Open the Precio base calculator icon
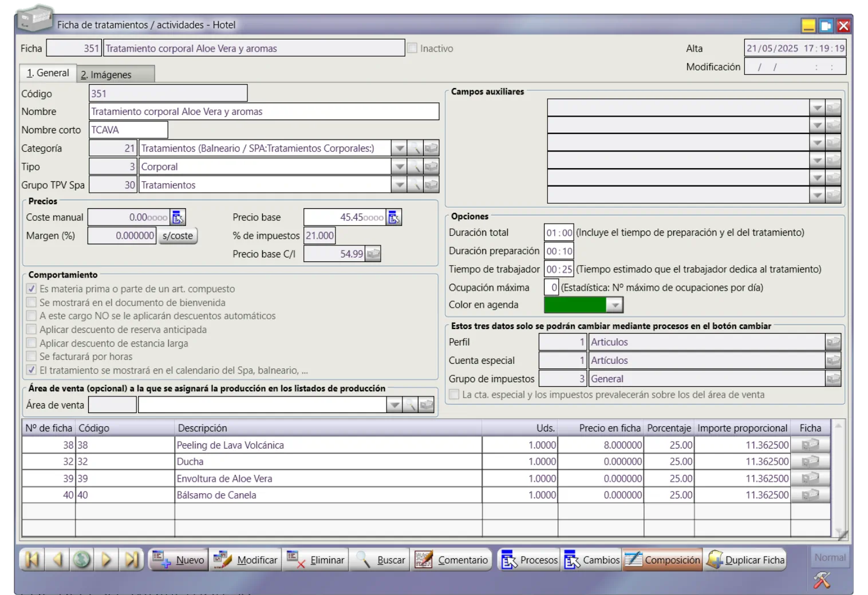Viewport: 868px width, 595px height. coord(394,217)
